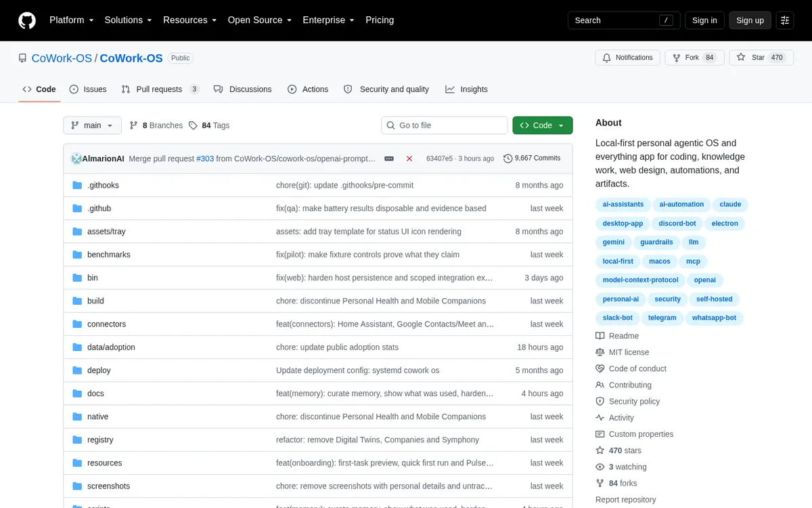Click the fork icon beside 84 forks
This screenshot has width=812, height=508.
(x=600, y=483)
